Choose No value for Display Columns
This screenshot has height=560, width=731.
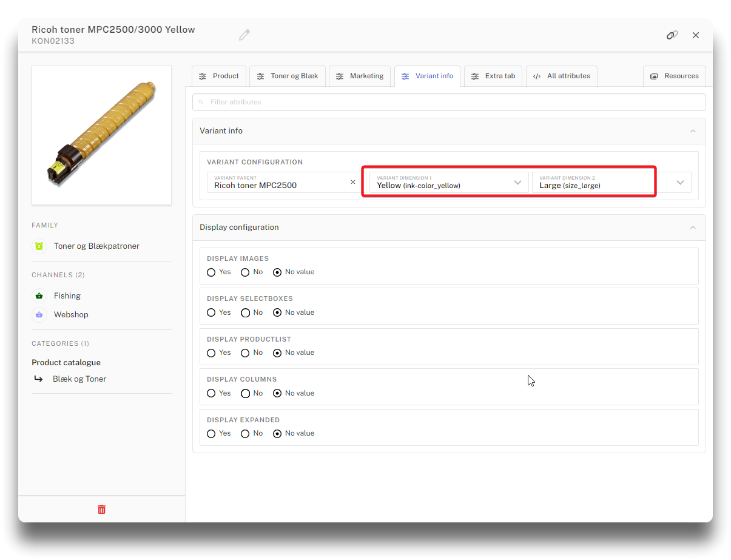click(277, 394)
